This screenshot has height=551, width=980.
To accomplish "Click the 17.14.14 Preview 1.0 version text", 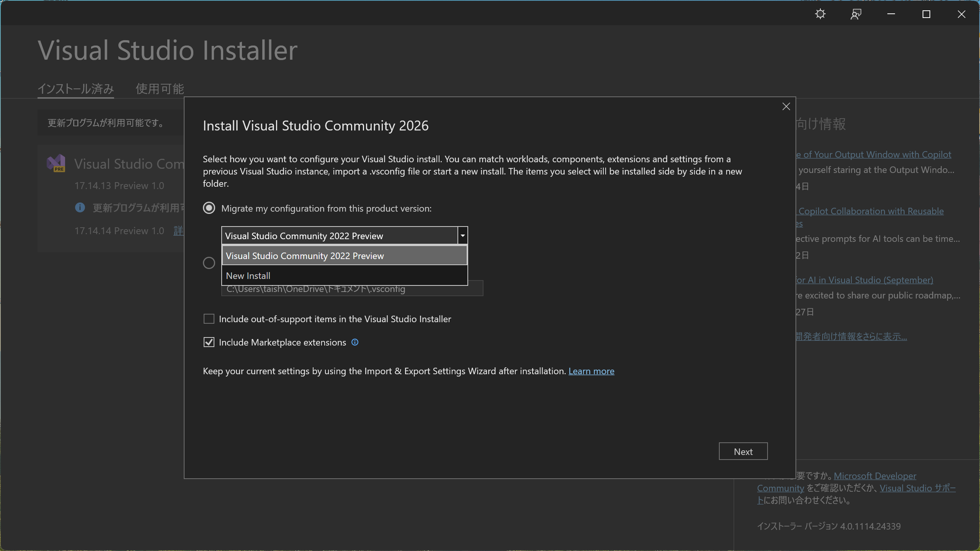I will click(x=119, y=231).
